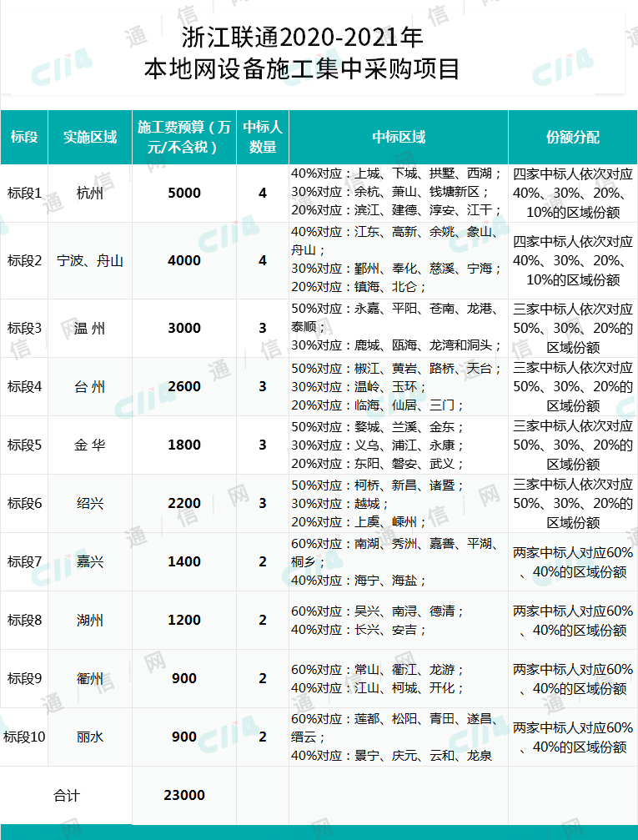The width and height of the screenshot is (638, 840).
Task: Click 金华 winning area text 婺城、兰溪
Action: click(x=385, y=427)
